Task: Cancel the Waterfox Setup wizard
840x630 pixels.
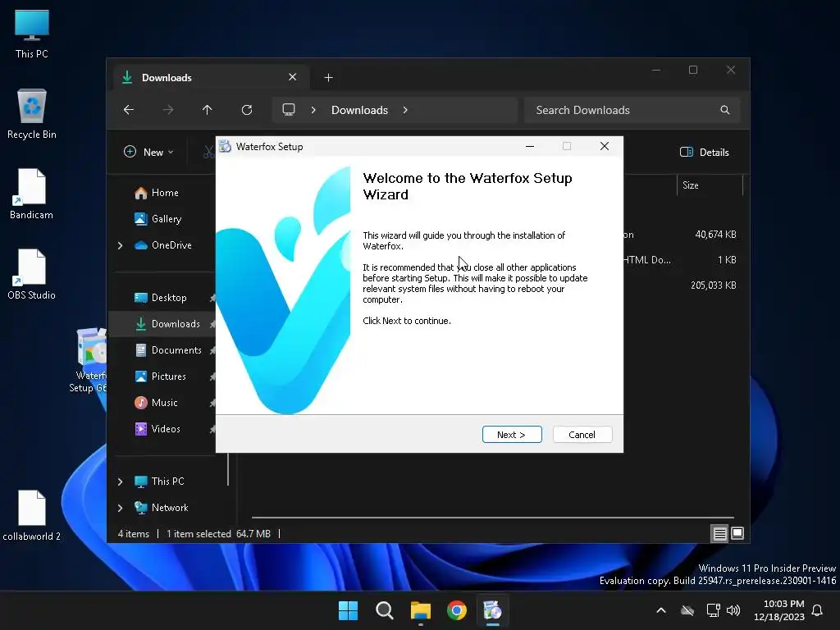Action: coord(582,435)
